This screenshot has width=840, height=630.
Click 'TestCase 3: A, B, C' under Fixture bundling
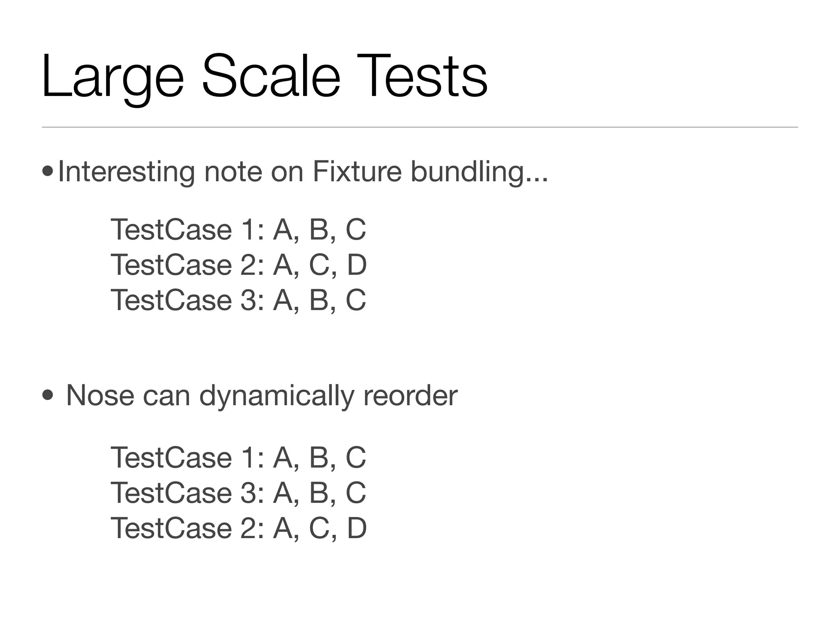(x=238, y=300)
